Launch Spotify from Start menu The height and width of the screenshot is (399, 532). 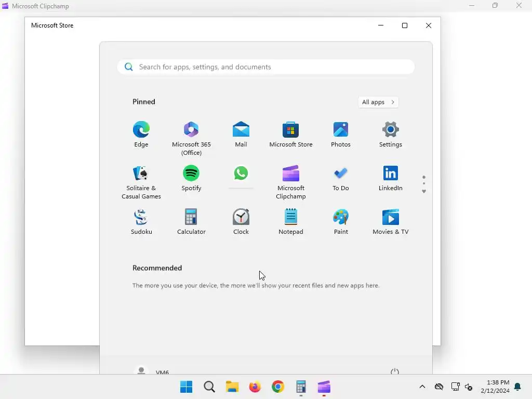(191, 178)
